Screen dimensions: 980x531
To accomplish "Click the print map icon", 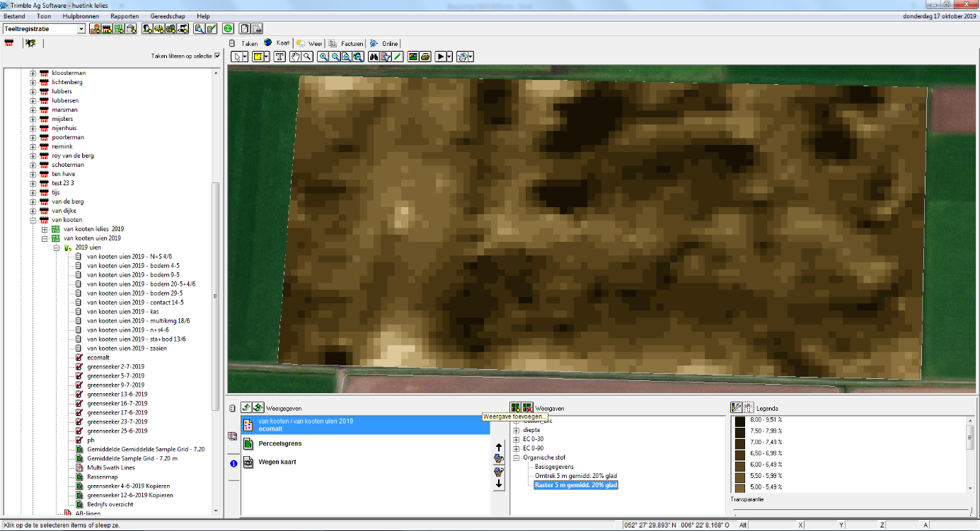I will point(425,57).
